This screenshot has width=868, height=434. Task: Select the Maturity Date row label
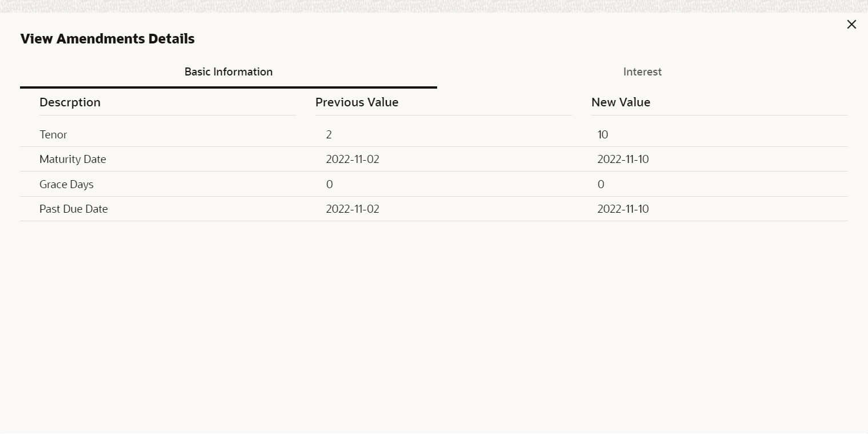pos(73,160)
